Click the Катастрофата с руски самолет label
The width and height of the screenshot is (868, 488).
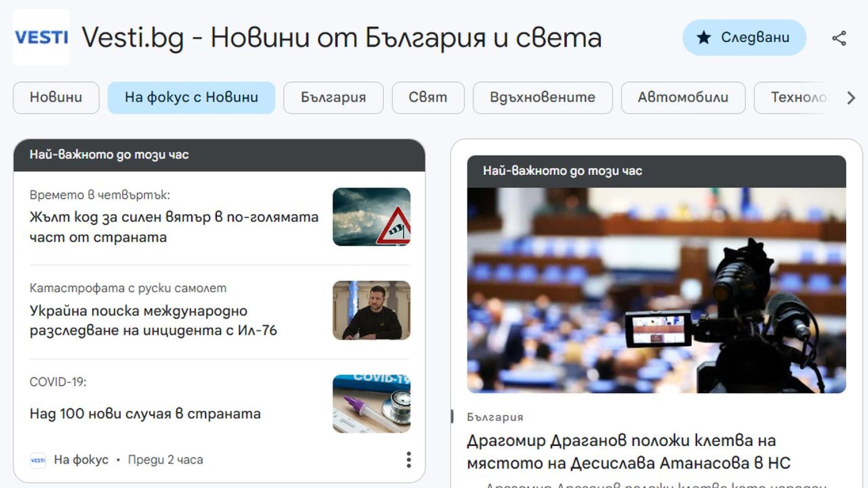click(x=128, y=288)
